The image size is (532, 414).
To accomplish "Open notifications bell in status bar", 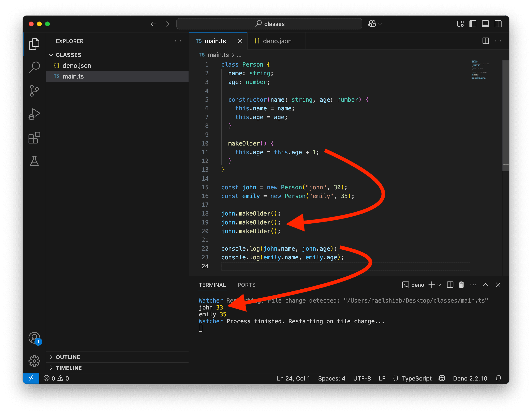I will click(x=498, y=378).
